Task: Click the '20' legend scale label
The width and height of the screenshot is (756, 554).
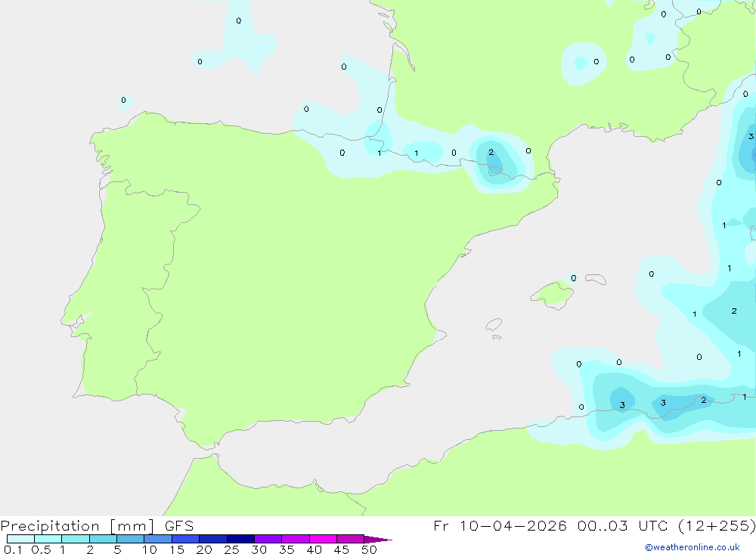Action: [204, 549]
